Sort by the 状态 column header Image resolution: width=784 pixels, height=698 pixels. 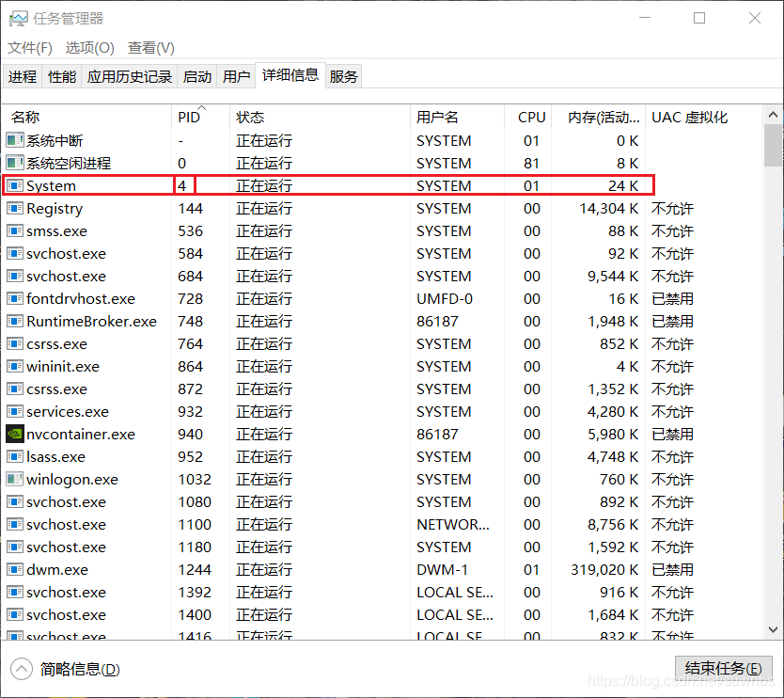coord(320,117)
